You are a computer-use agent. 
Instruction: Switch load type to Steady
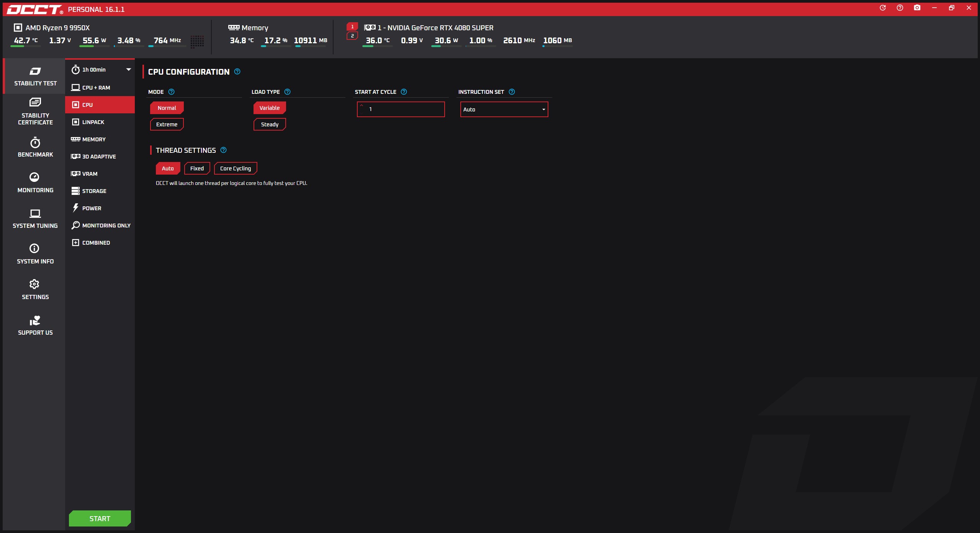coord(270,124)
